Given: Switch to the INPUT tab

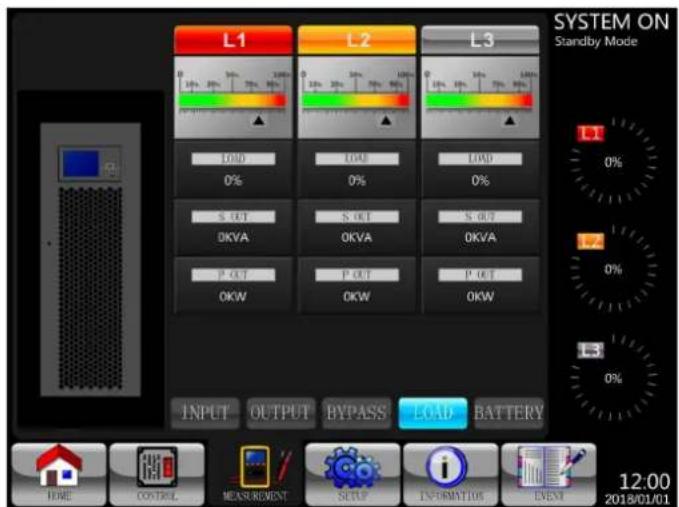Looking at the screenshot, I should [205, 413].
